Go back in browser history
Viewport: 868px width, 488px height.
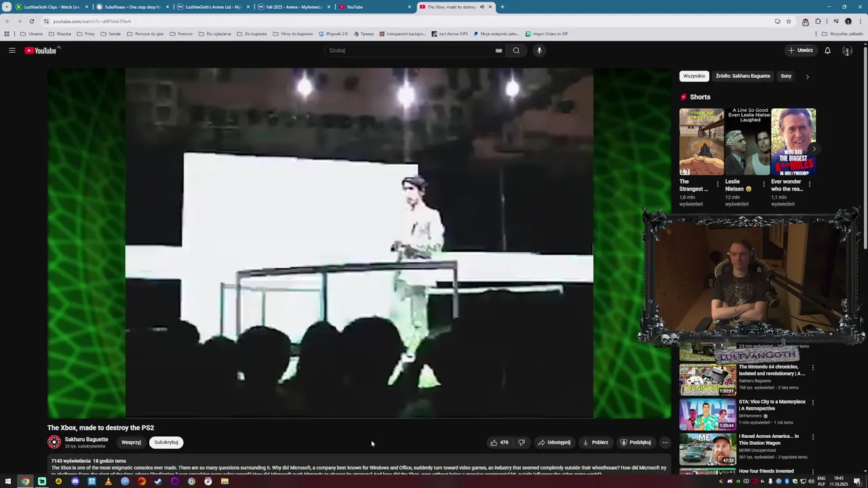[x=7, y=21]
